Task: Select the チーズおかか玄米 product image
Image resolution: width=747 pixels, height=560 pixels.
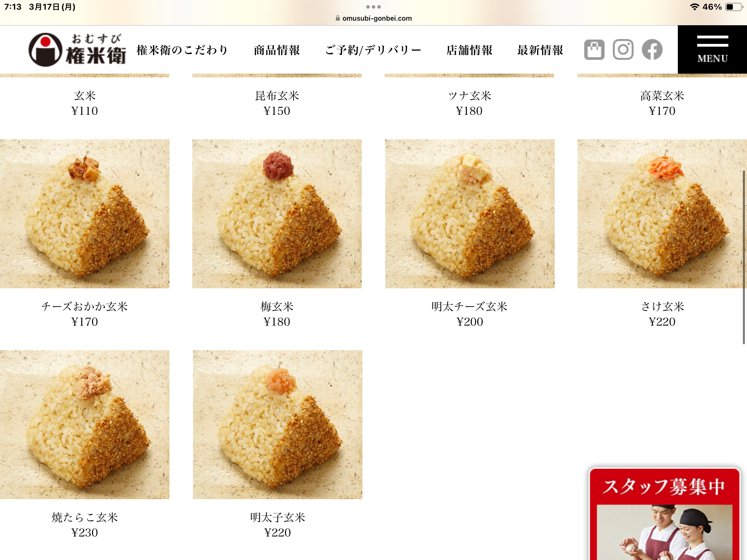Action: coord(85,214)
